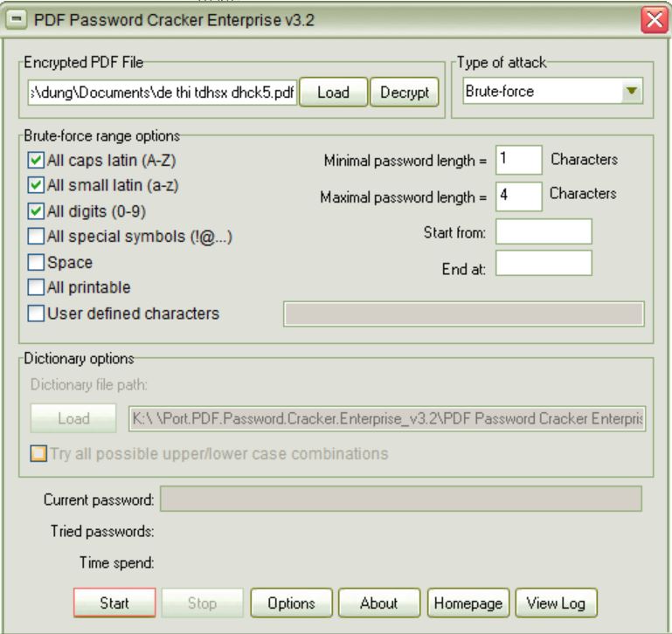Toggle Try all upper/lower case combinations

tap(38, 453)
